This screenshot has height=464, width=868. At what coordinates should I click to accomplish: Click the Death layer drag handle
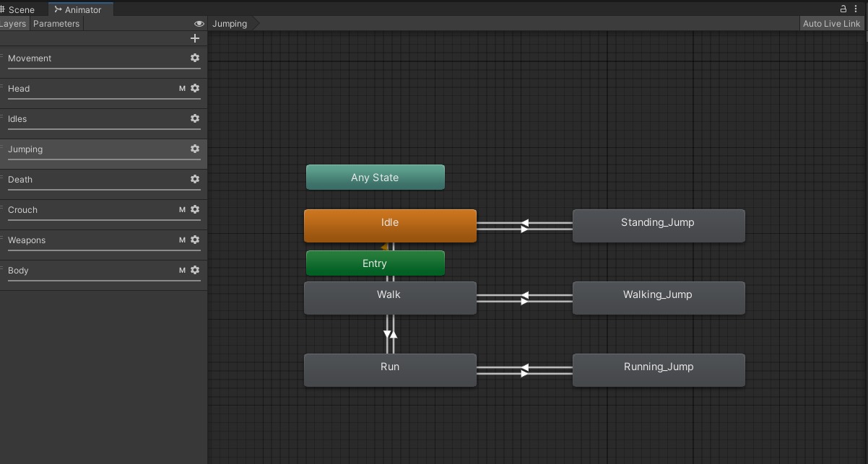pyautogui.click(x=2, y=176)
